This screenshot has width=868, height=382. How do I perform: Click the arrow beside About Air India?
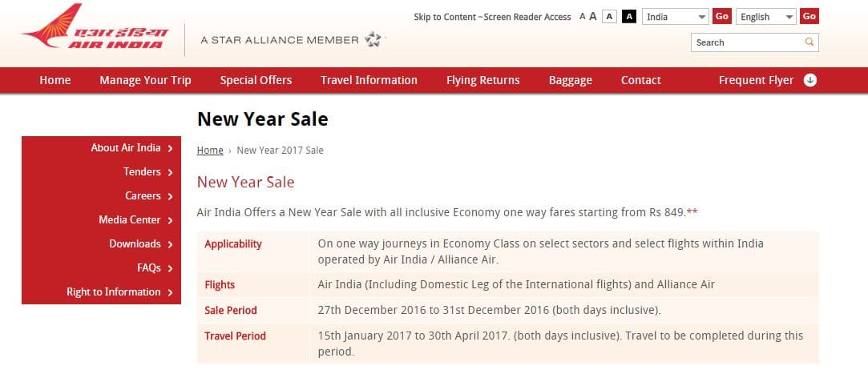[171, 148]
